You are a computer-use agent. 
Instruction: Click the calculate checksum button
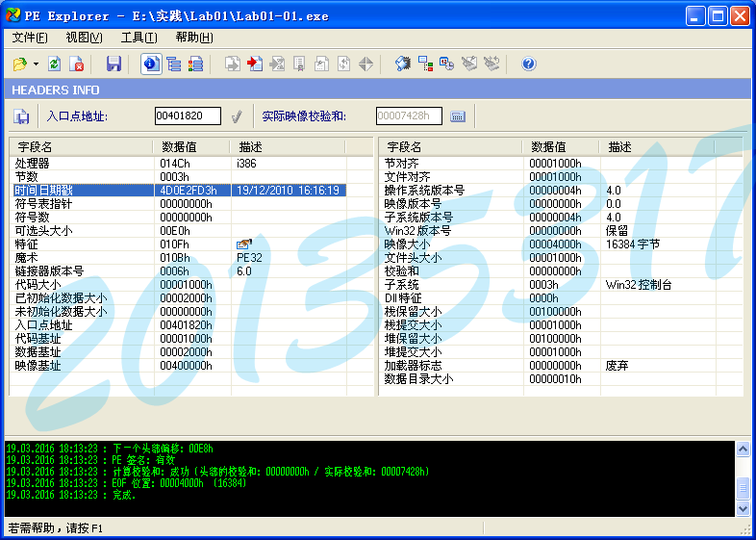pos(458,116)
